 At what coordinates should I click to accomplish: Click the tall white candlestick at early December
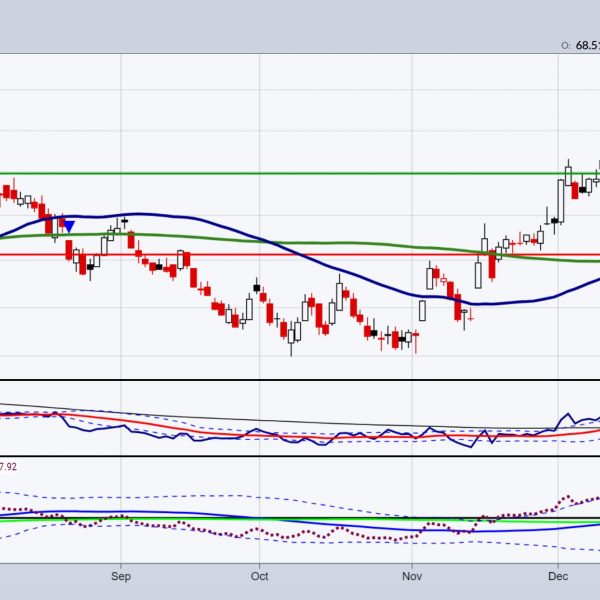561,201
